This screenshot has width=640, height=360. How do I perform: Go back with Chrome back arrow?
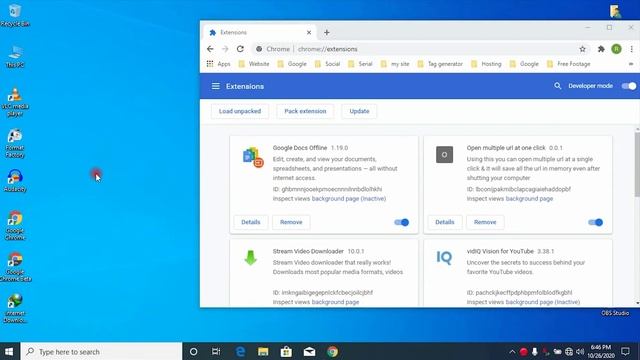coord(210,49)
